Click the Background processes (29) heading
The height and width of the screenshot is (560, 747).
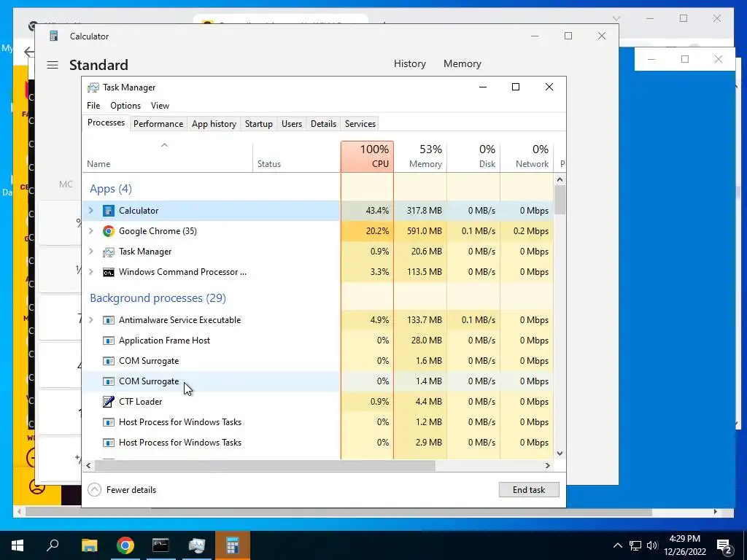[x=158, y=298]
